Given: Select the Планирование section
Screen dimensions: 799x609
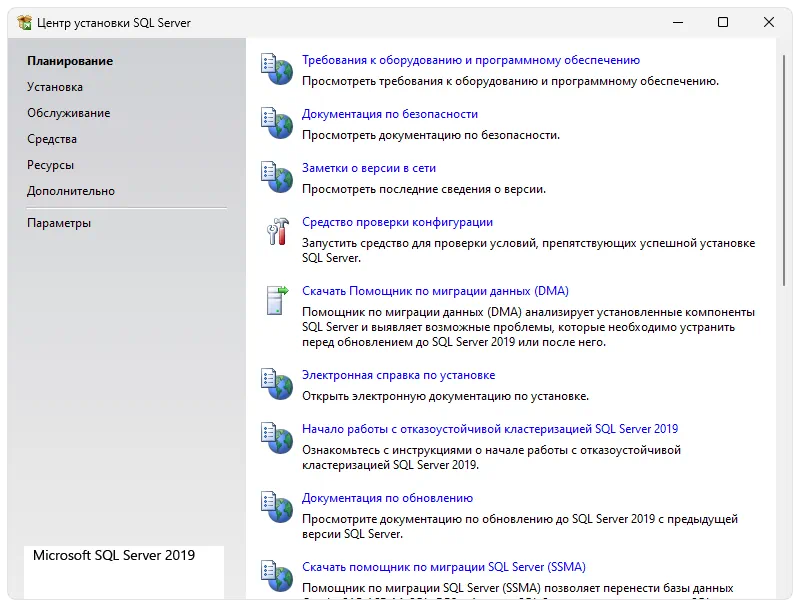Looking at the screenshot, I should pyautogui.click(x=70, y=61).
